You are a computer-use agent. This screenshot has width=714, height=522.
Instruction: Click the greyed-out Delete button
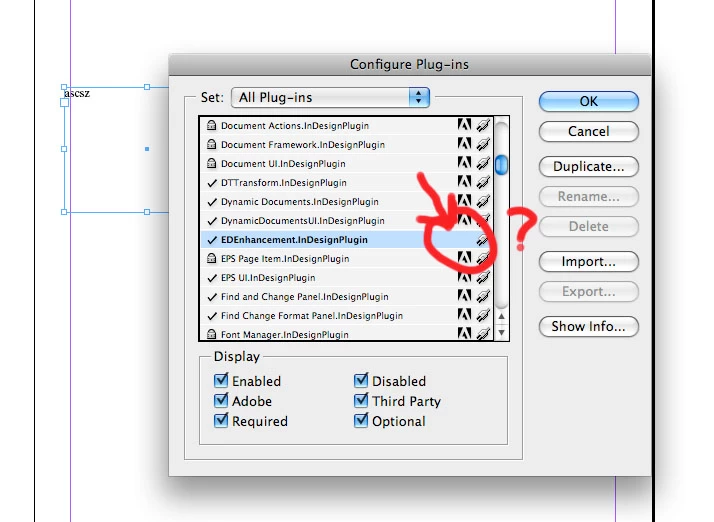[589, 226]
